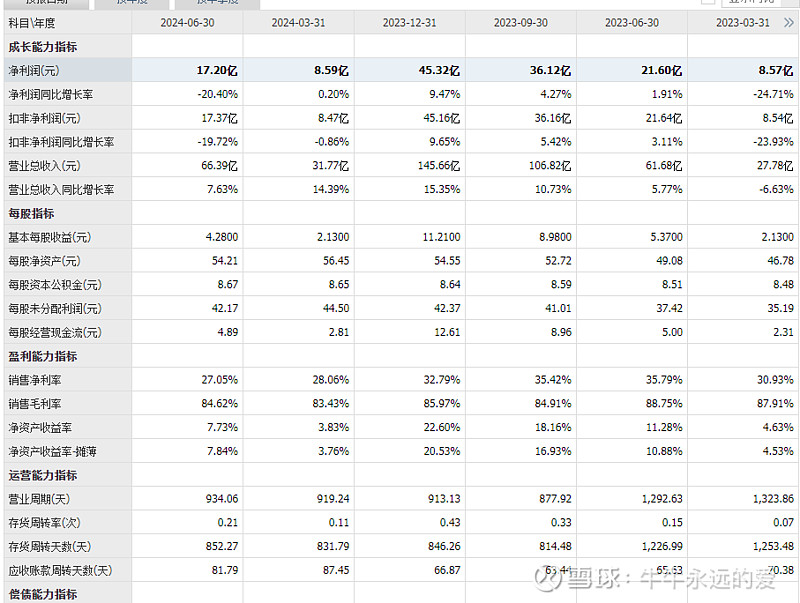This screenshot has height=603, width=800.
Task: Select the 每股经营现金流(元) row label
Action: pyautogui.click(x=55, y=333)
